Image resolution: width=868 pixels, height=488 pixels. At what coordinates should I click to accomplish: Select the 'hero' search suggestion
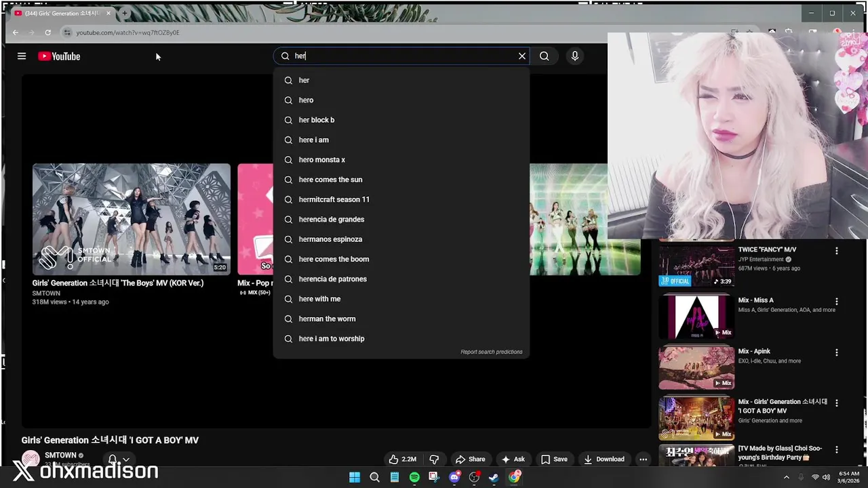pyautogui.click(x=401, y=100)
